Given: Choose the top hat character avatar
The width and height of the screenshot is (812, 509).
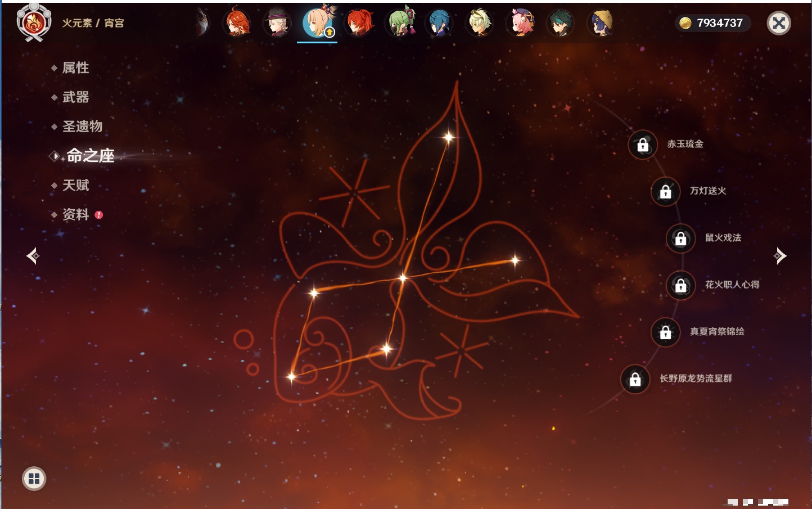Looking at the screenshot, I should click(277, 23).
